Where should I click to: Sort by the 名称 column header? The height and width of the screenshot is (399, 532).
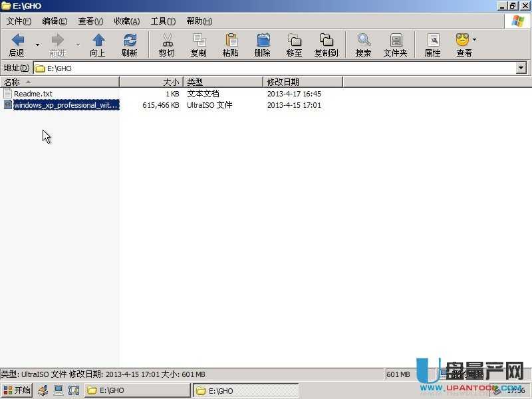pyautogui.click(x=60, y=82)
